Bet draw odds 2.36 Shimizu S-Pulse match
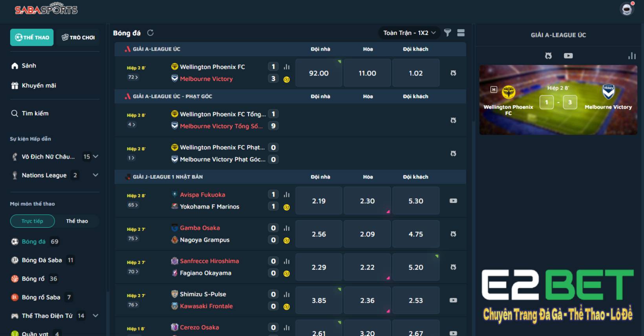 tap(368, 300)
